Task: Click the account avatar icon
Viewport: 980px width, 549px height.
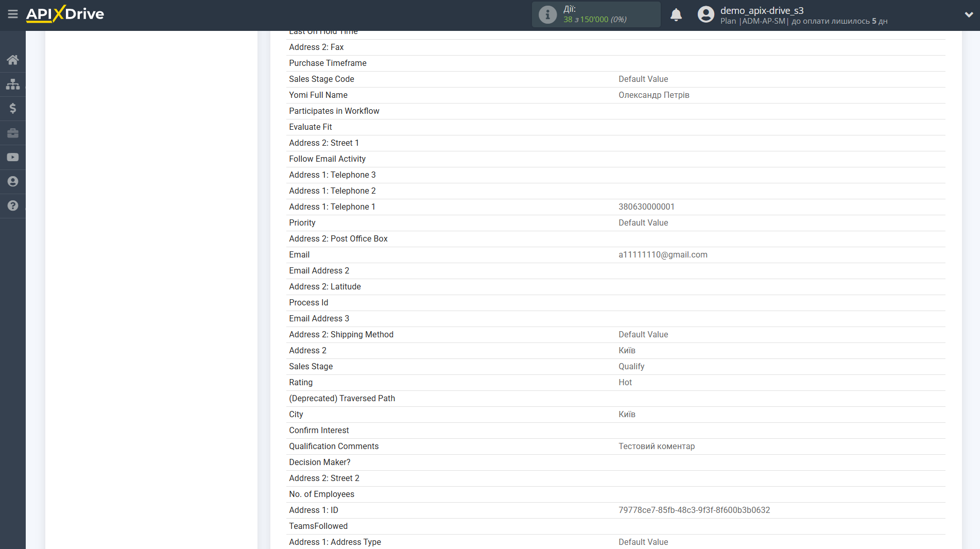Action: (706, 14)
